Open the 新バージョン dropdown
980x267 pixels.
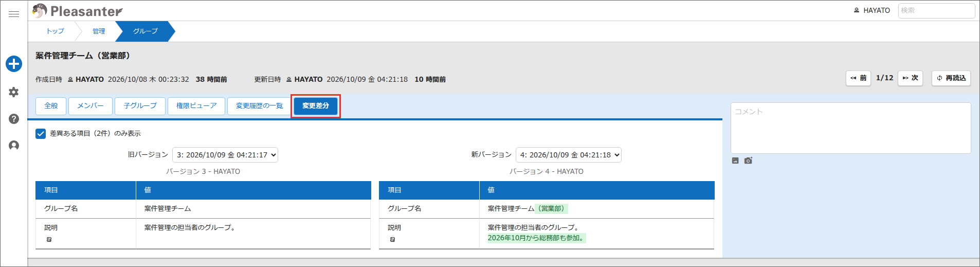pos(569,155)
